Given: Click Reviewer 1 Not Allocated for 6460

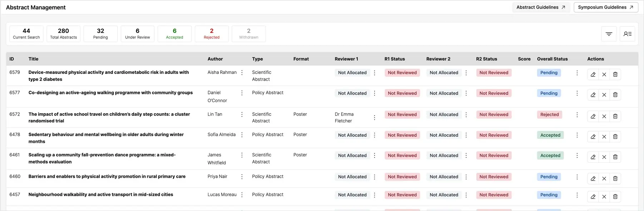Looking at the screenshot, I should (352, 177).
